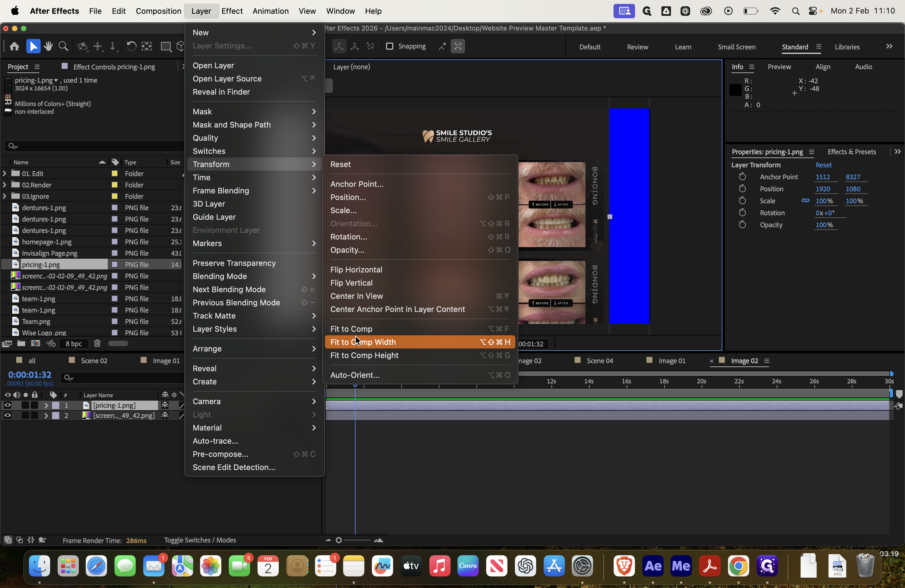Screen dimensions: 905x588
Task: Expand pricing-1.png layer properties twirl
Action: 46,405
